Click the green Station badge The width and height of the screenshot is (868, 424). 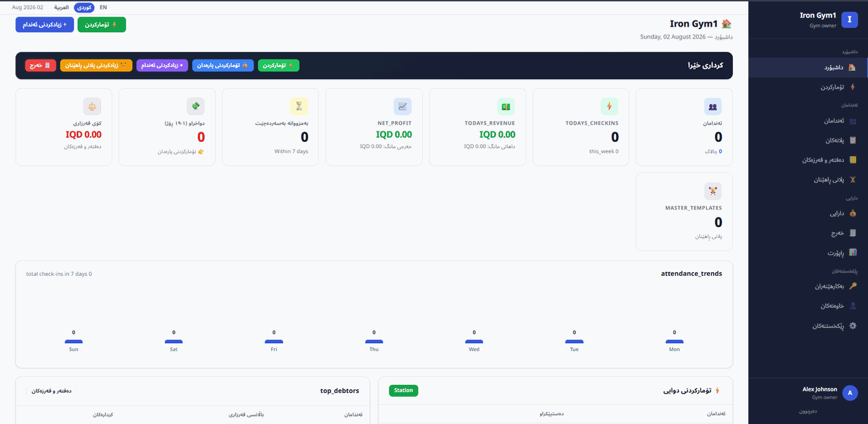pos(404,391)
